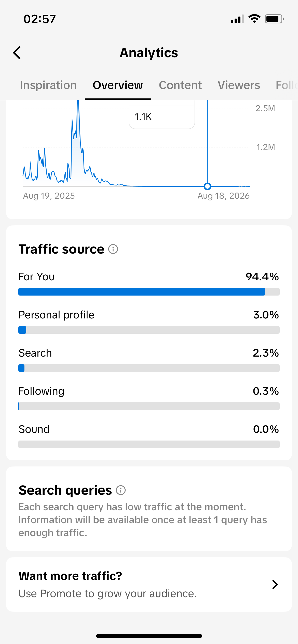Tap the Want more traffic heading

click(70, 576)
